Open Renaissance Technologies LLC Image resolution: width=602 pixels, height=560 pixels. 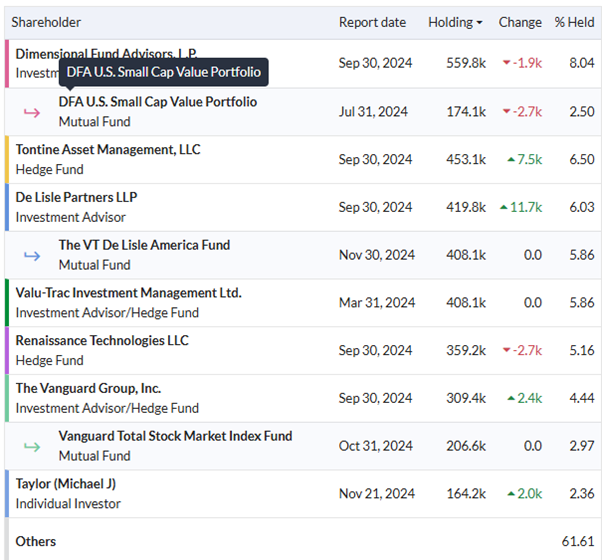coord(102,340)
